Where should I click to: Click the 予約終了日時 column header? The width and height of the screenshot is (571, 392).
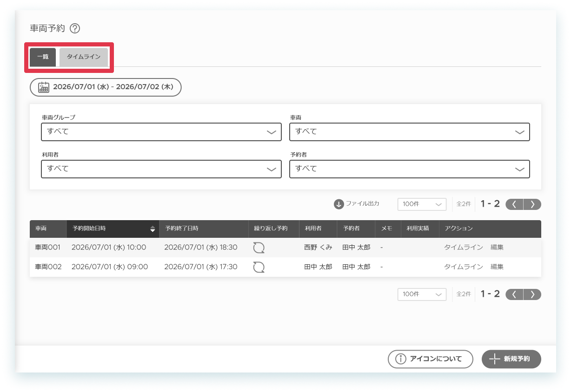[x=204, y=229]
